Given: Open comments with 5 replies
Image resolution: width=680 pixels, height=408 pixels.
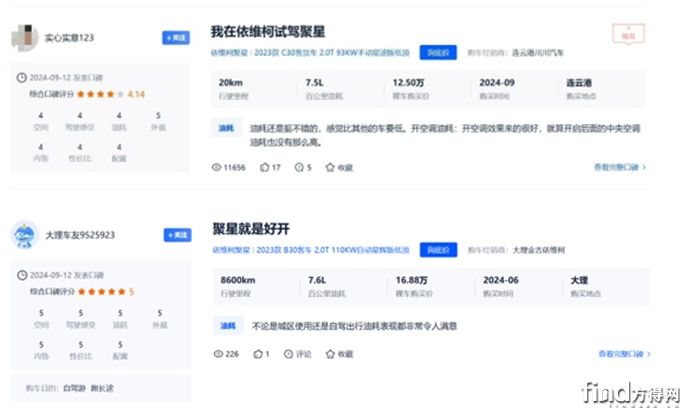Looking at the screenshot, I should coord(299,167).
